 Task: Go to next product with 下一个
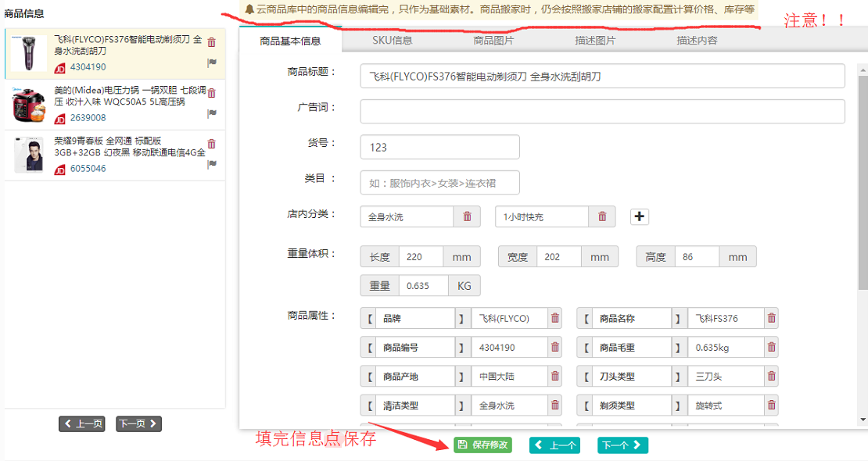click(x=622, y=445)
